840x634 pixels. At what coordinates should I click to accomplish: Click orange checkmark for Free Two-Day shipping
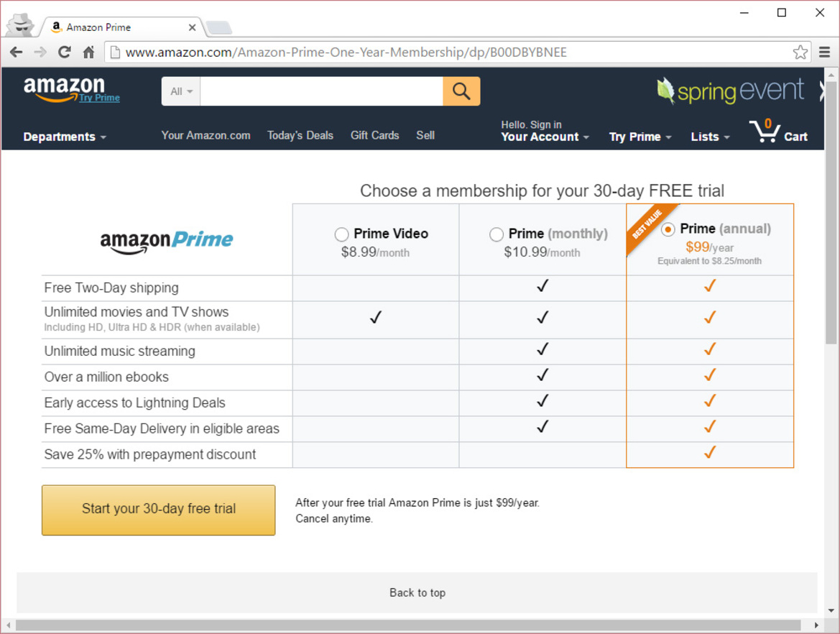point(710,285)
